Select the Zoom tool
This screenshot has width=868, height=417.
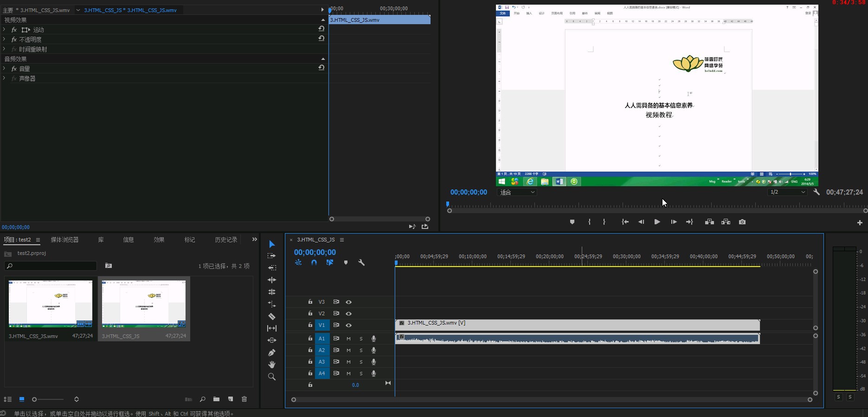point(272,377)
